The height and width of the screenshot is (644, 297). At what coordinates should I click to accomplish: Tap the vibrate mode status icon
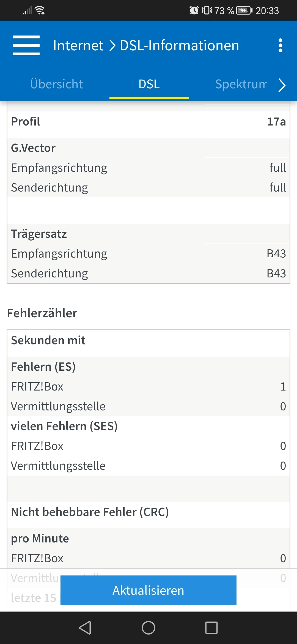207,10
